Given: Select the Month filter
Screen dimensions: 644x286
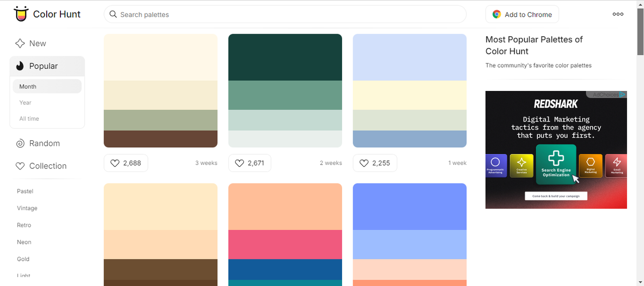Looking at the screenshot, I should click(47, 86).
